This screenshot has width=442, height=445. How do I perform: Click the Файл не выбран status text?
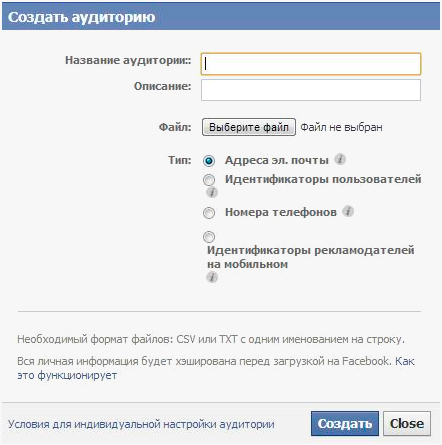tap(341, 127)
